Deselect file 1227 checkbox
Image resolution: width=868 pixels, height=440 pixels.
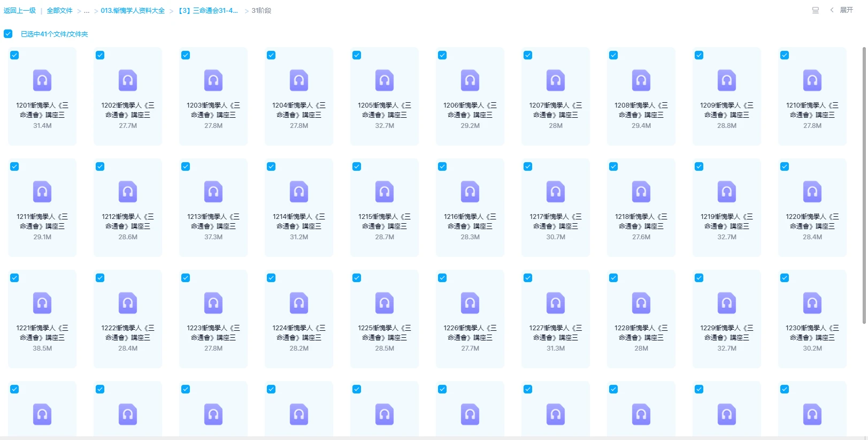click(x=528, y=278)
